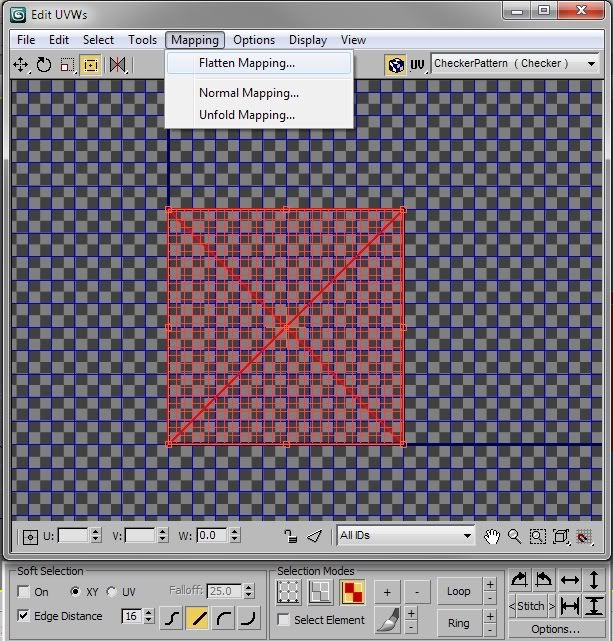Click the Options... button

pos(555,629)
